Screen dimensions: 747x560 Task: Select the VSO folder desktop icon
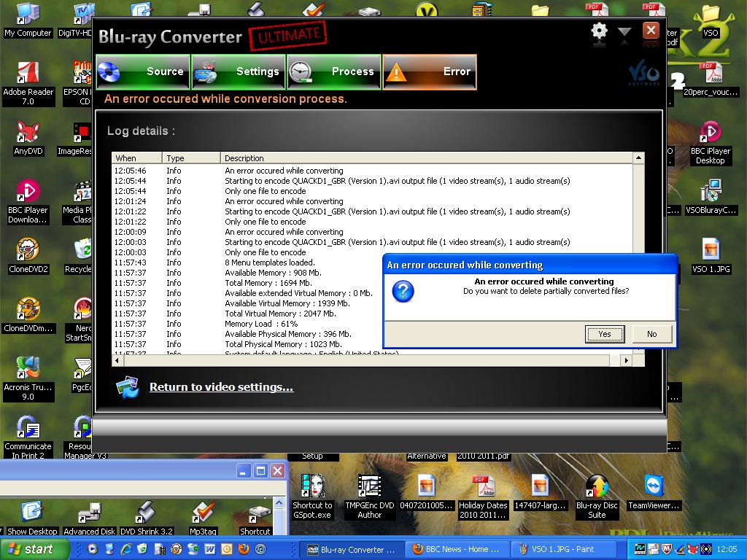711,21
